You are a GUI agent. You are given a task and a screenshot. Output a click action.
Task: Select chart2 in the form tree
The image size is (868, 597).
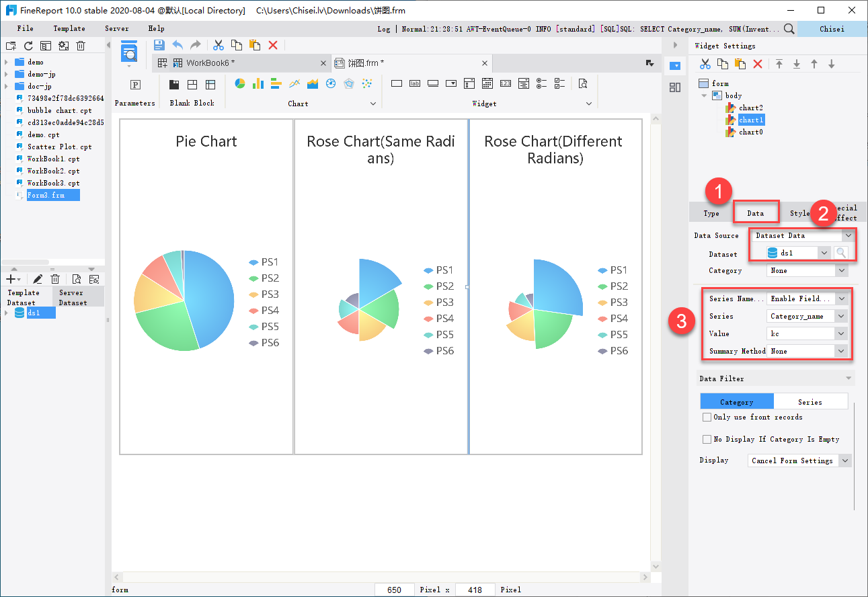tap(751, 108)
